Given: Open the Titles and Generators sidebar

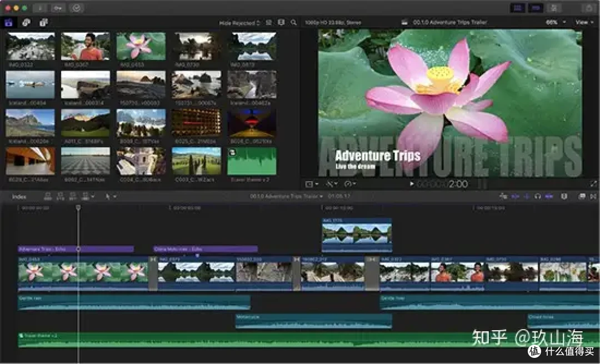Looking at the screenshot, I should point(43,23).
